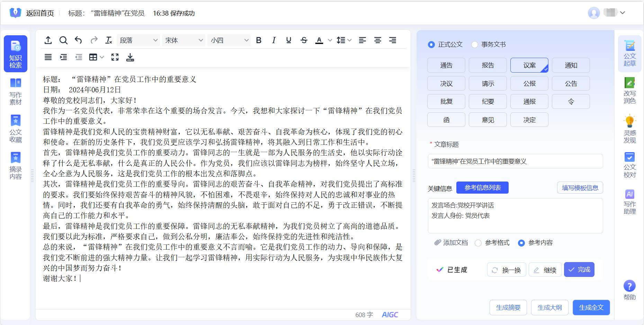Screen dimensions: 644x325
Task: Click the upload/export icon in the toolbar
Action: pyautogui.click(x=48, y=40)
